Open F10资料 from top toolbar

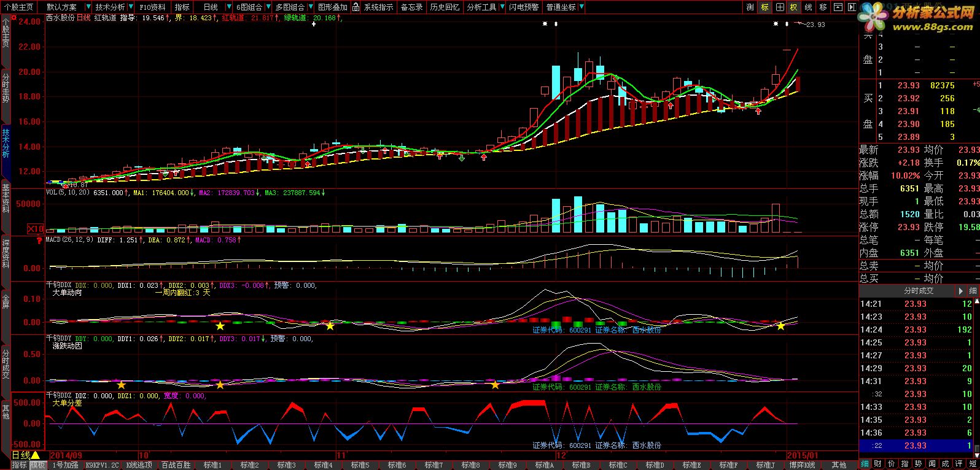pos(152,7)
